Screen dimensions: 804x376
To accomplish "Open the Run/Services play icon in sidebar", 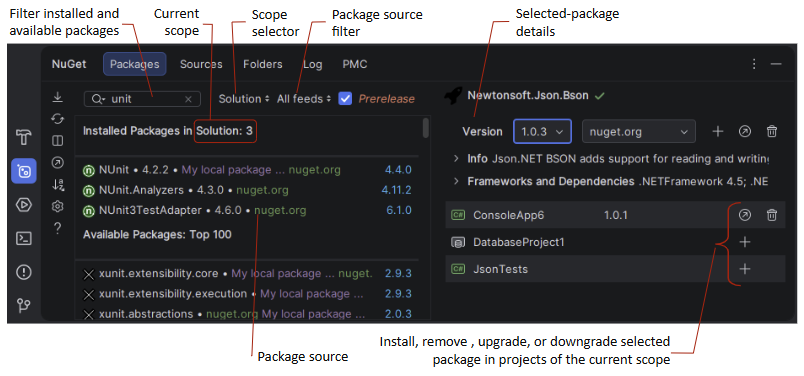I will pyautogui.click(x=24, y=205).
